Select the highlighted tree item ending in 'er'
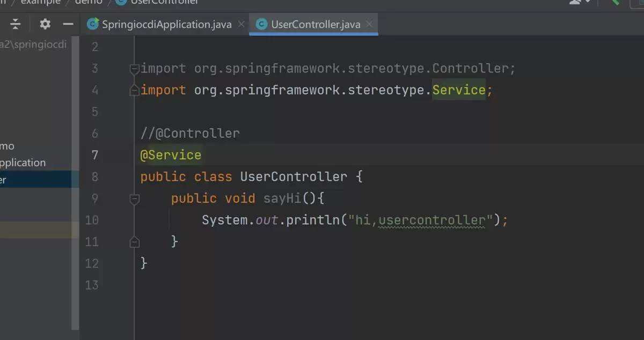This screenshot has width=644, height=340. tap(39, 180)
